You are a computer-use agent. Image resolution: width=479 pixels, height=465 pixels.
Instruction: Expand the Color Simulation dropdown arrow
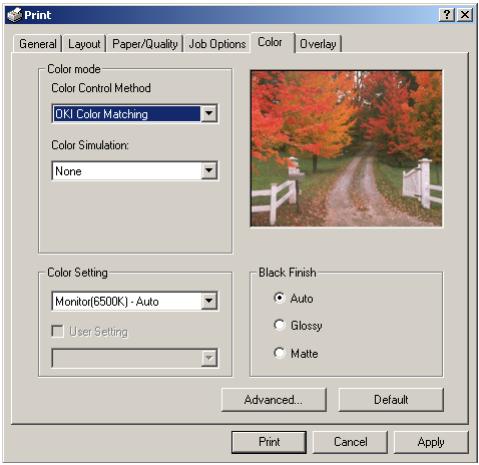coord(209,171)
